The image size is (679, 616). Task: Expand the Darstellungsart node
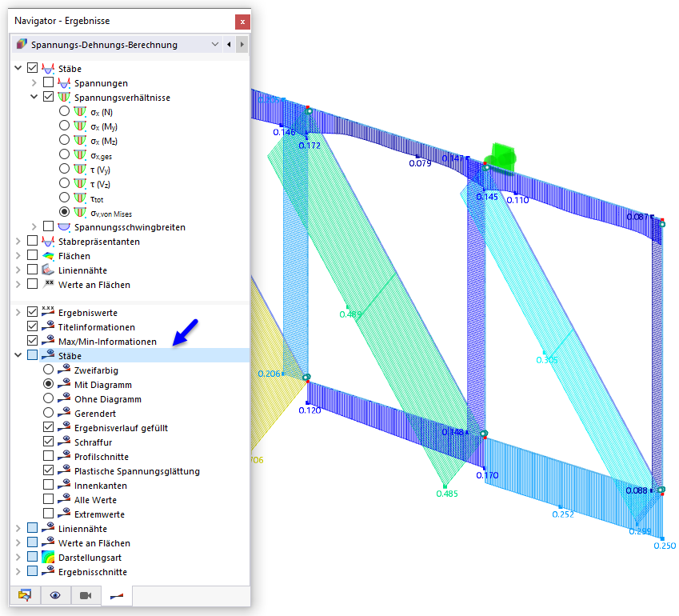tap(18, 557)
